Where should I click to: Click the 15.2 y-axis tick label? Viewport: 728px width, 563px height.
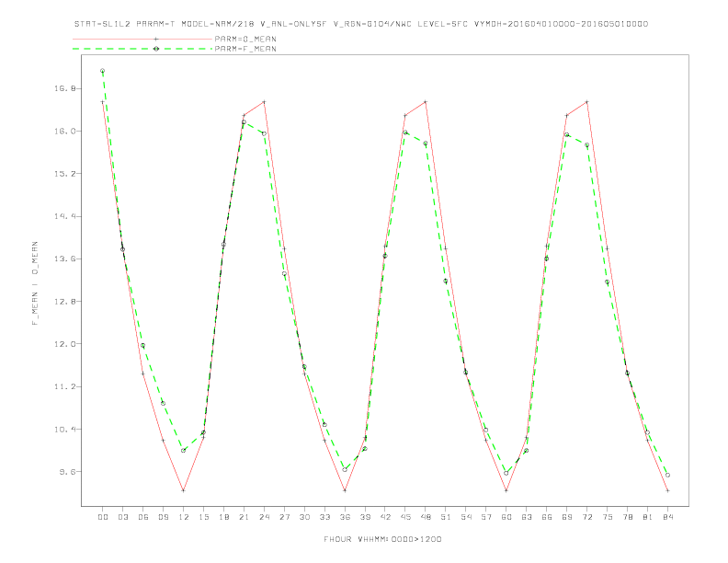click(63, 174)
